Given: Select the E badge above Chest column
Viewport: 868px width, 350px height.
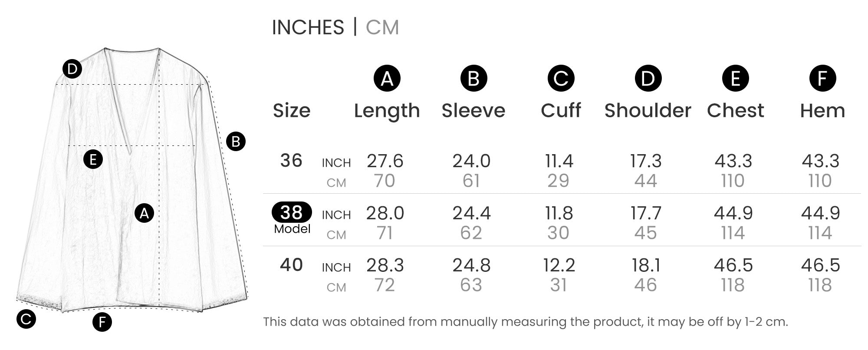Looking at the screenshot, I should click(735, 79).
